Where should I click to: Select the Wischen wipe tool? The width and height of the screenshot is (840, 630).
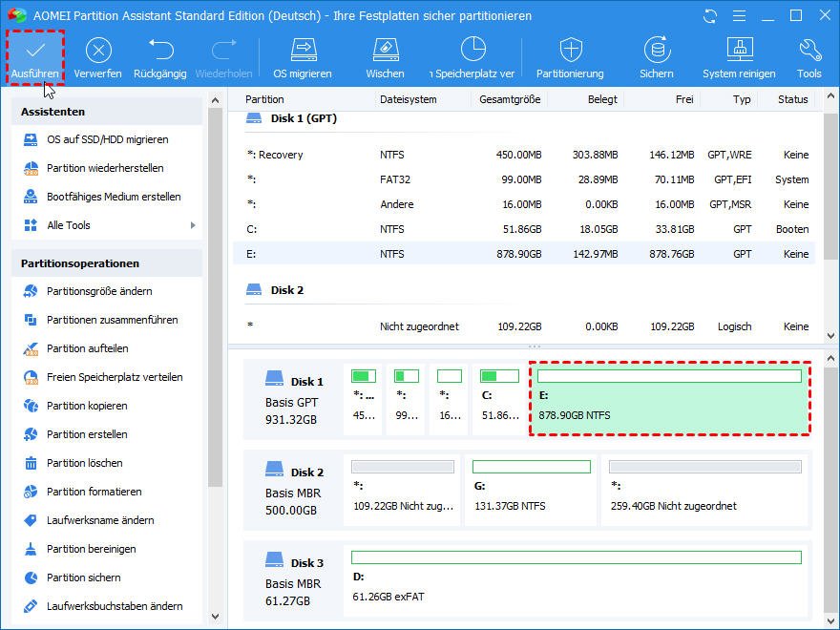click(385, 51)
